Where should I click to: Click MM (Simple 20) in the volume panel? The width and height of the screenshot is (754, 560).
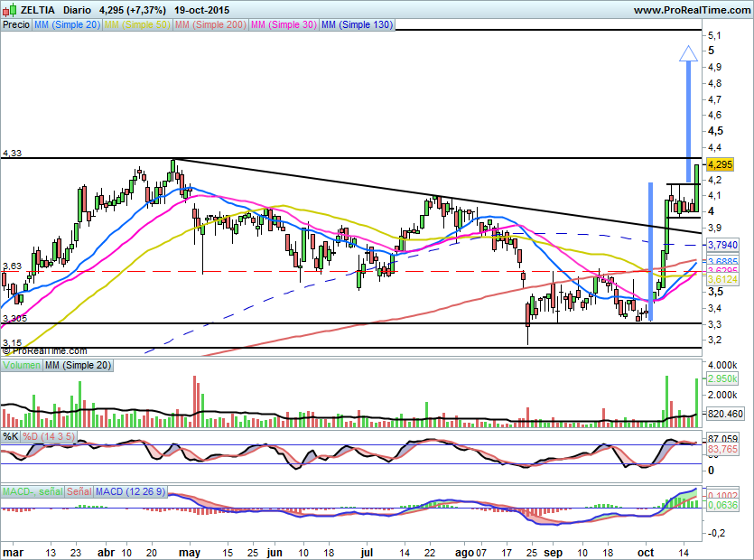point(78,365)
